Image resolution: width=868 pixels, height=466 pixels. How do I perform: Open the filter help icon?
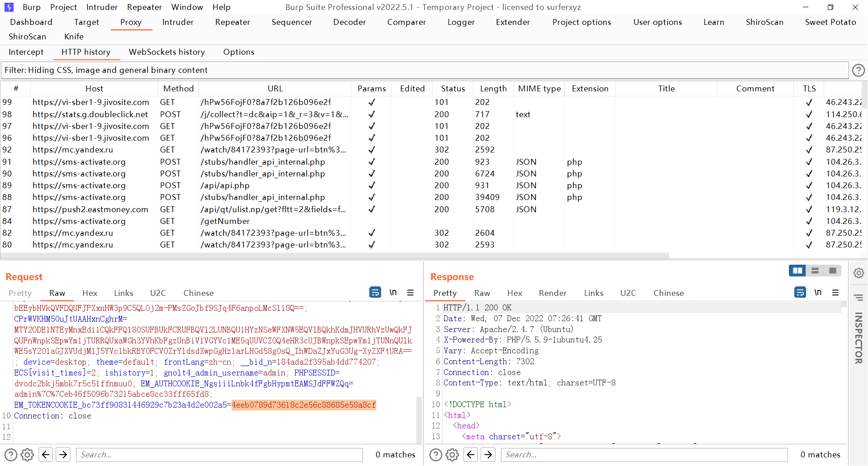click(858, 70)
